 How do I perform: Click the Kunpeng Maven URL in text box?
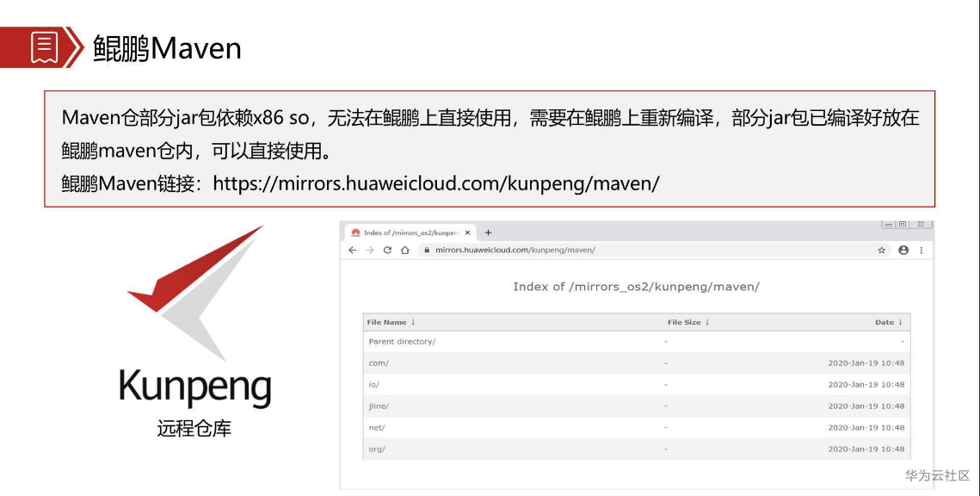point(436,183)
